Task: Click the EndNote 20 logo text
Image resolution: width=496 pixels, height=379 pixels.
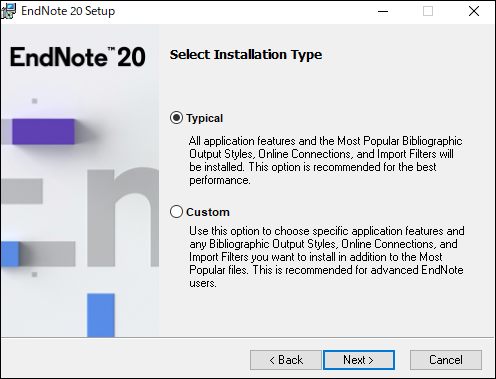Action: point(78,57)
